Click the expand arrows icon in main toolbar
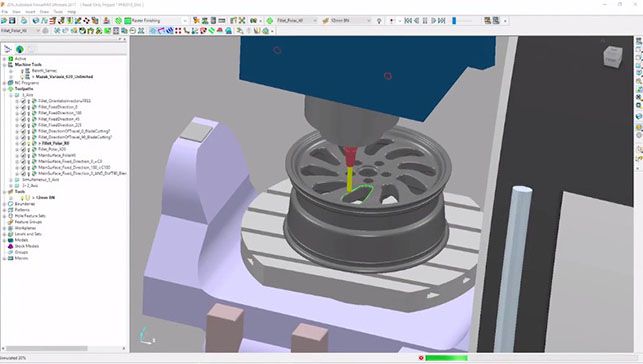The width and height of the screenshot is (643, 364). (x=242, y=20)
